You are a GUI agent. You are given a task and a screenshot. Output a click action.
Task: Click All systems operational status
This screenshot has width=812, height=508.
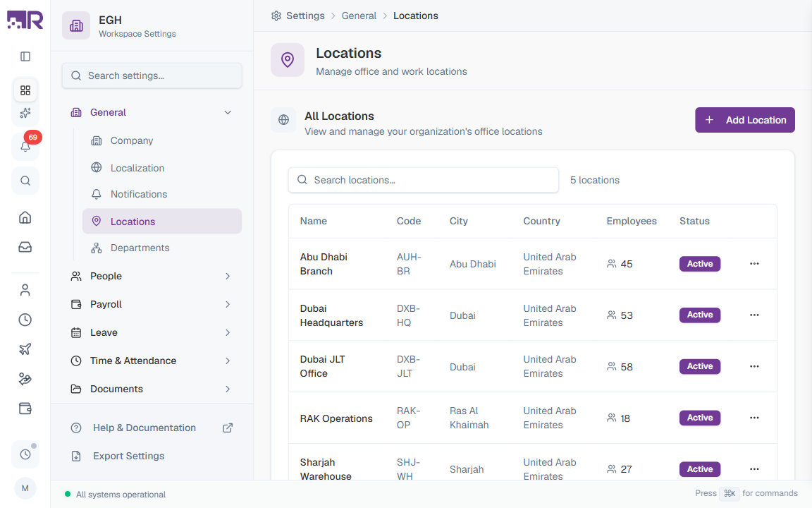[x=115, y=495]
